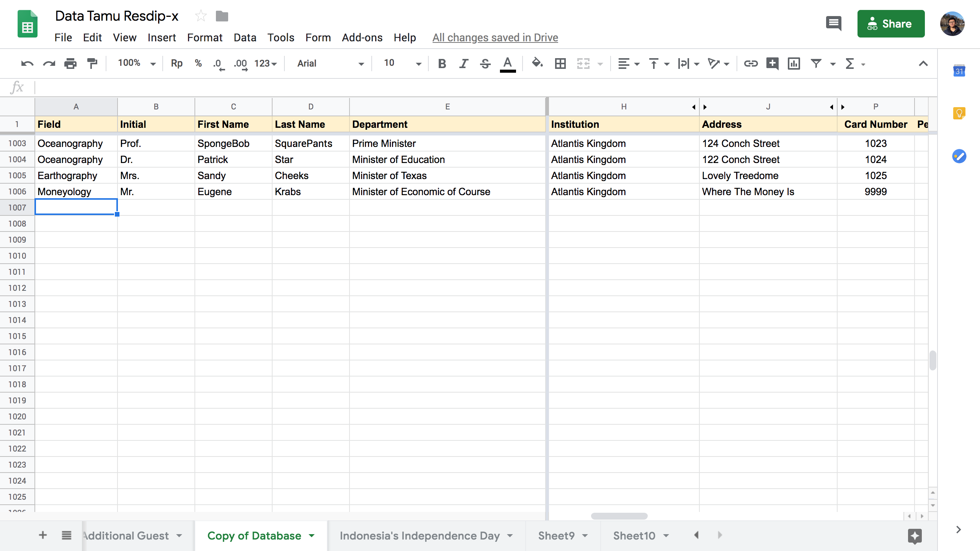
Task: Click the Share button
Action: point(891,24)
